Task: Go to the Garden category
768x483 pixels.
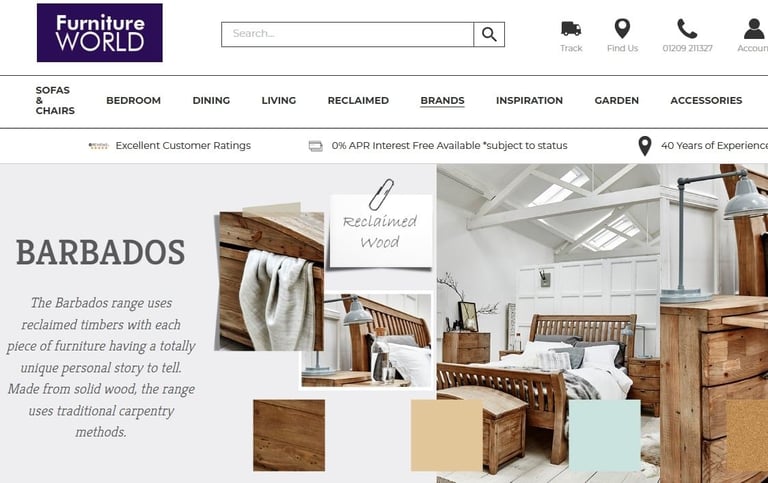Action: click(617, 100)
